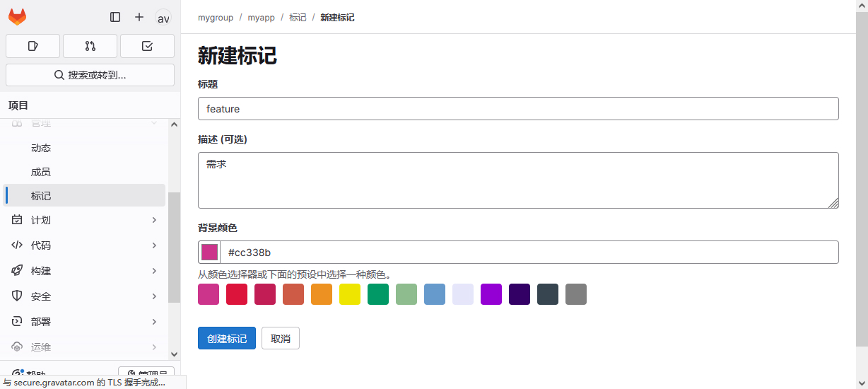Open the 动态 sidebar item
Screen dimensions: 868x389
[x=41, y=148]
